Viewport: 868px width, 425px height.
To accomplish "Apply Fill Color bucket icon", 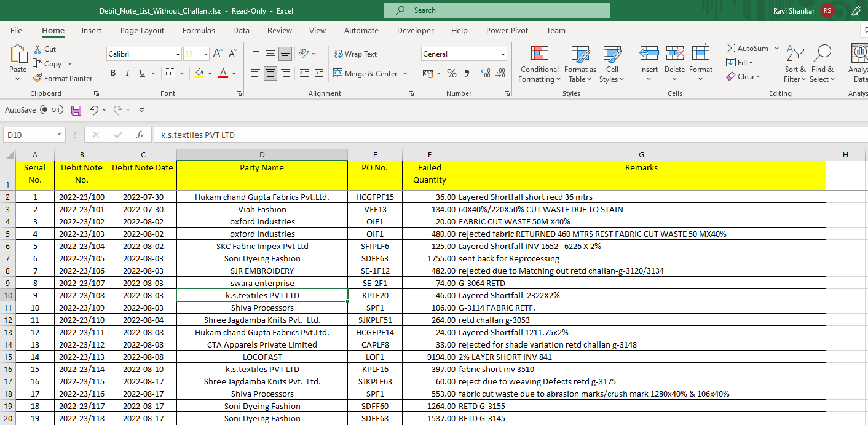I will (199, 73).
